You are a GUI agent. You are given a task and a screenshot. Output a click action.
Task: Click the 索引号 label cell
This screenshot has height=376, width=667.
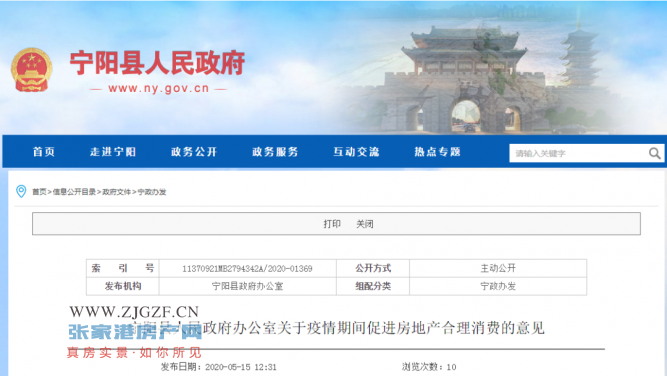(x=123, y=268)
